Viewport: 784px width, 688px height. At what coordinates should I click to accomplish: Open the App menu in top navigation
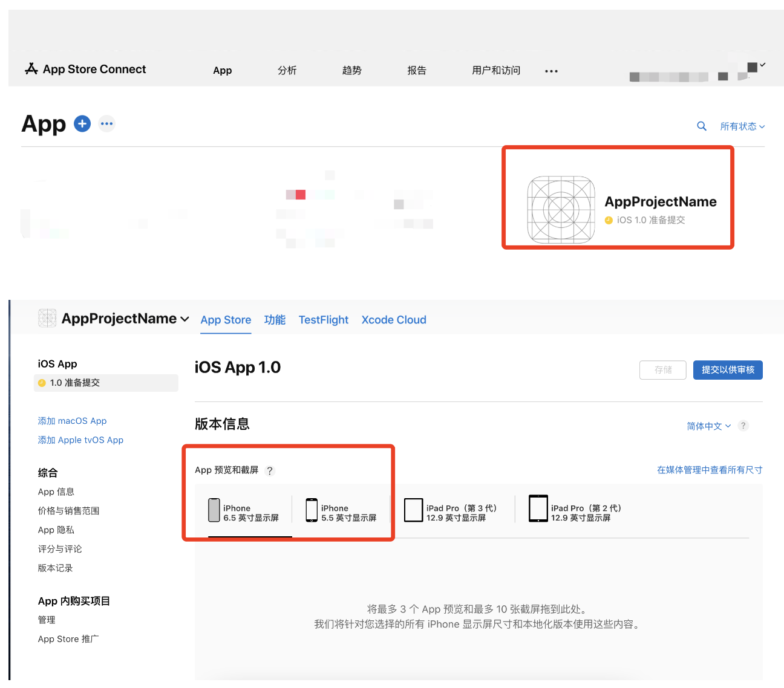coord(223,70)
